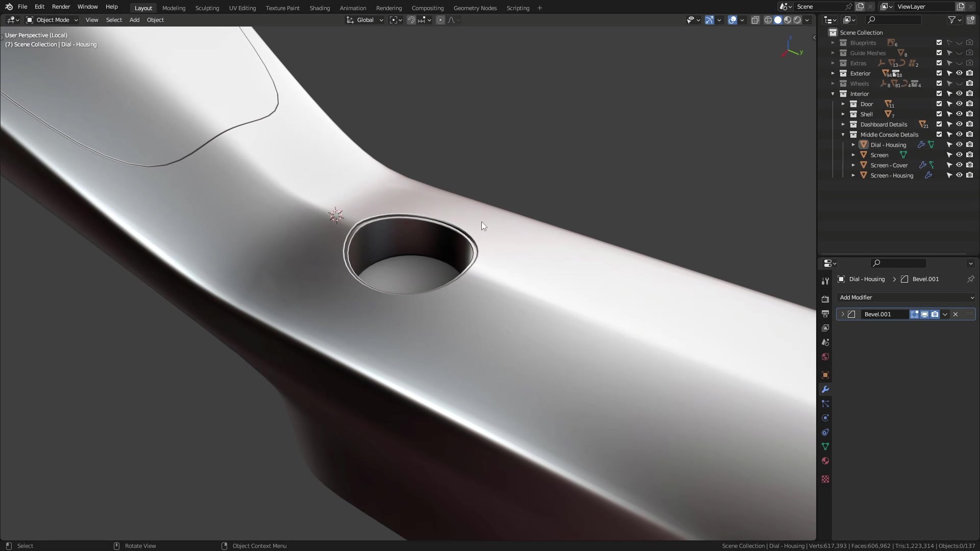
Task: Open Object Mode selector dropdown
Action: [52, 20]
